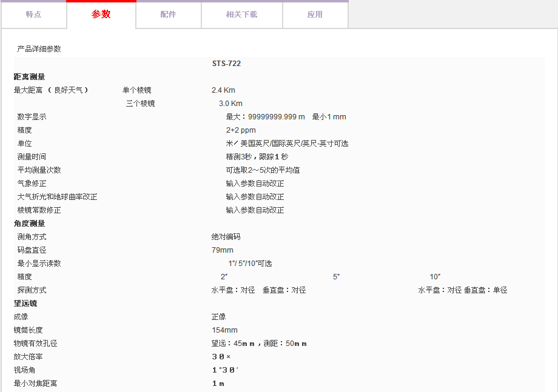Click the 2+2 ppm precision value
The image size is (558, 392).
[x=241, y=130]
